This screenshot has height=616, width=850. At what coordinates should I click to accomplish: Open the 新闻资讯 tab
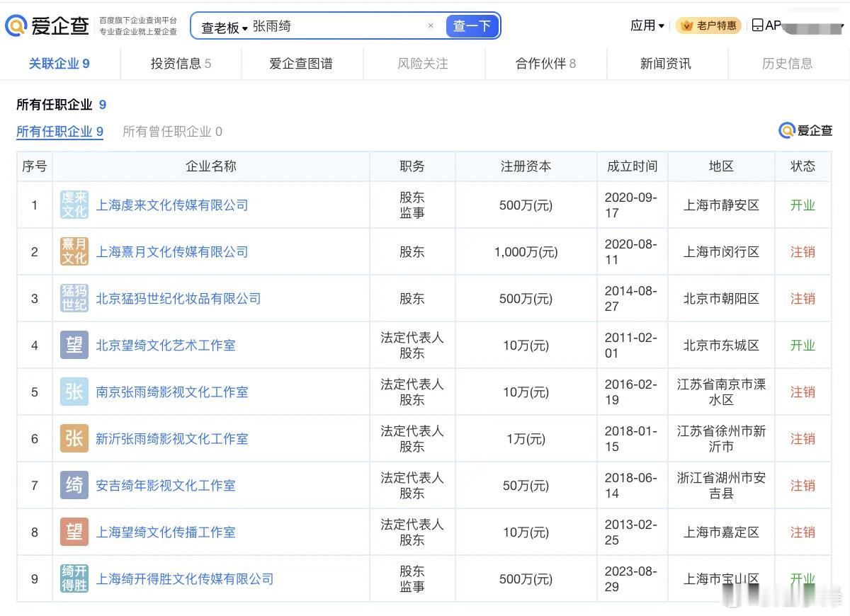[x=666, y=64]
